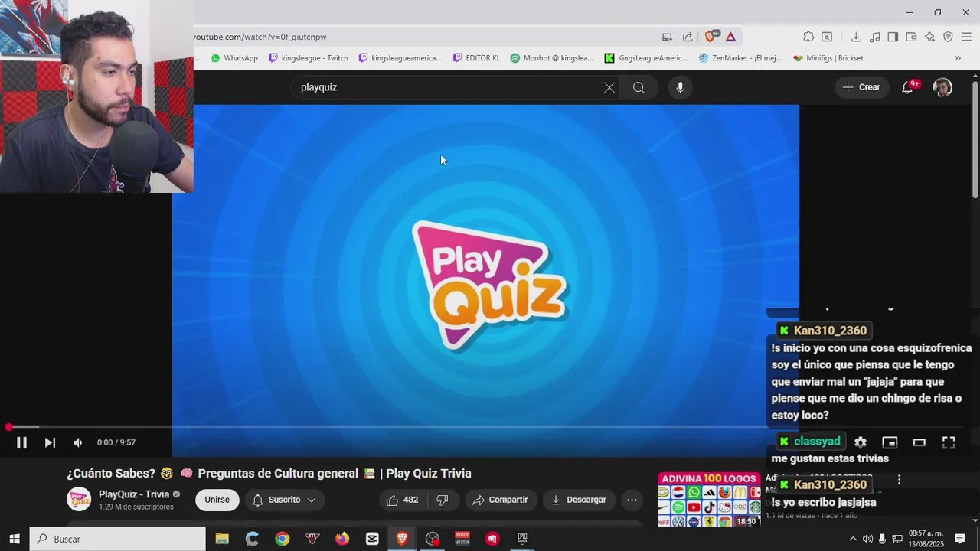Open WhatsApp bookmark
Screen dimensions: 980x551
[234, 58]
